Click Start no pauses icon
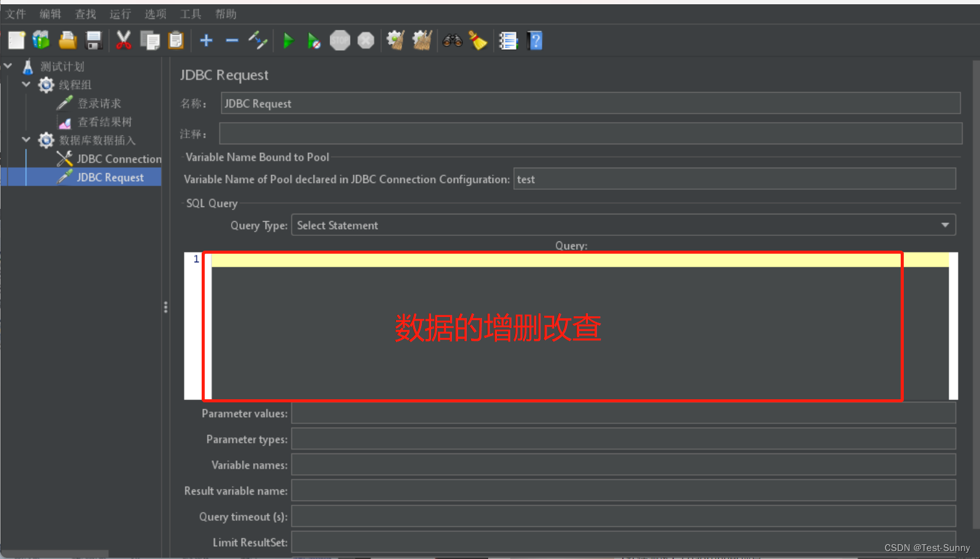The height and width of the screenshot is (559, 980). (x=314, y=41)
